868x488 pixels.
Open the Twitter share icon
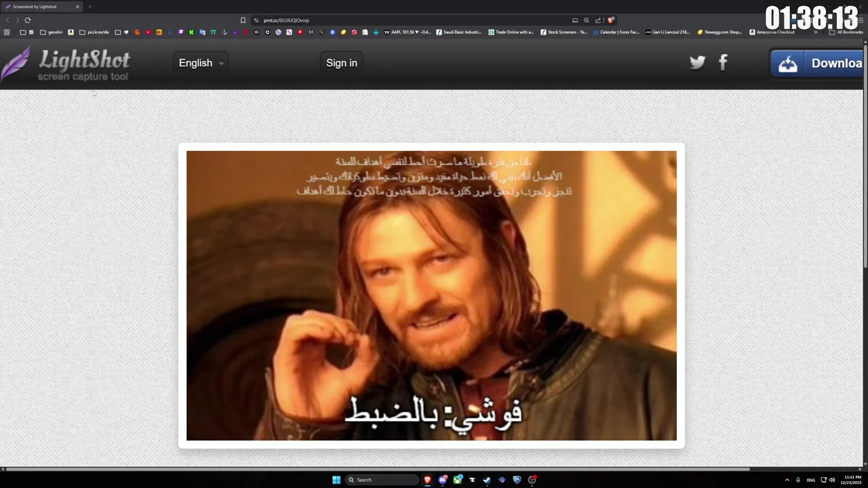pyautogui.click(x=698, y=62)
